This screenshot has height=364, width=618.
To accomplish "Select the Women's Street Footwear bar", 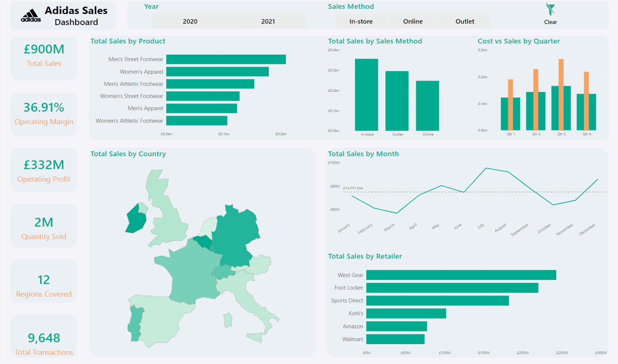I will [x=203, y=96].
